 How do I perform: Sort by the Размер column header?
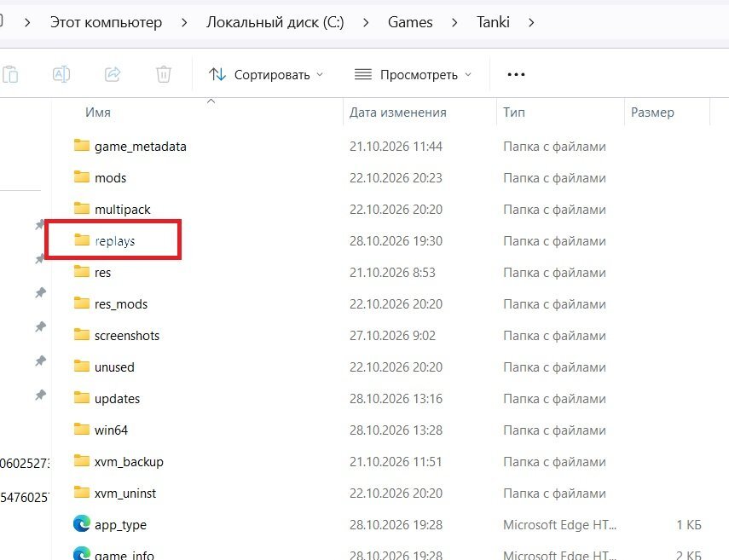[652, 113]
